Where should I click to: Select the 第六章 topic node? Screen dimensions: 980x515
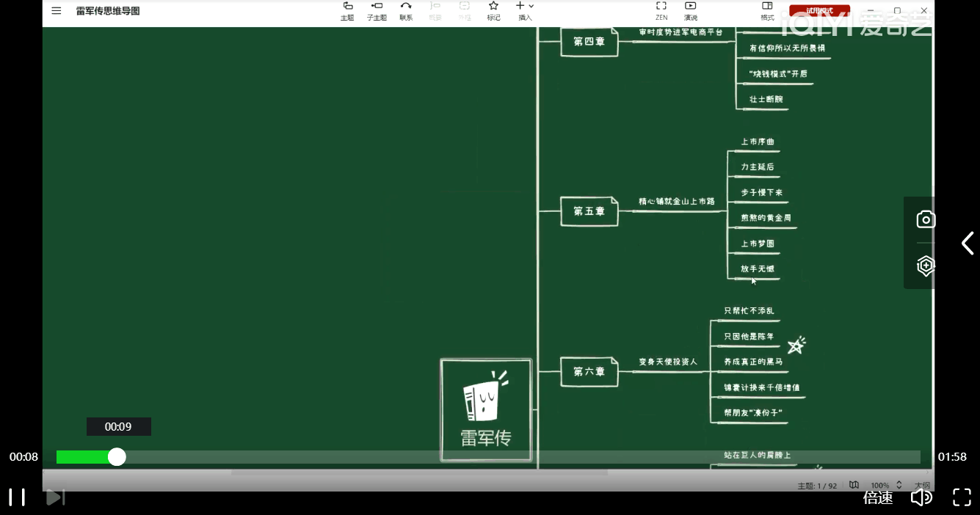tap(589, 372)
